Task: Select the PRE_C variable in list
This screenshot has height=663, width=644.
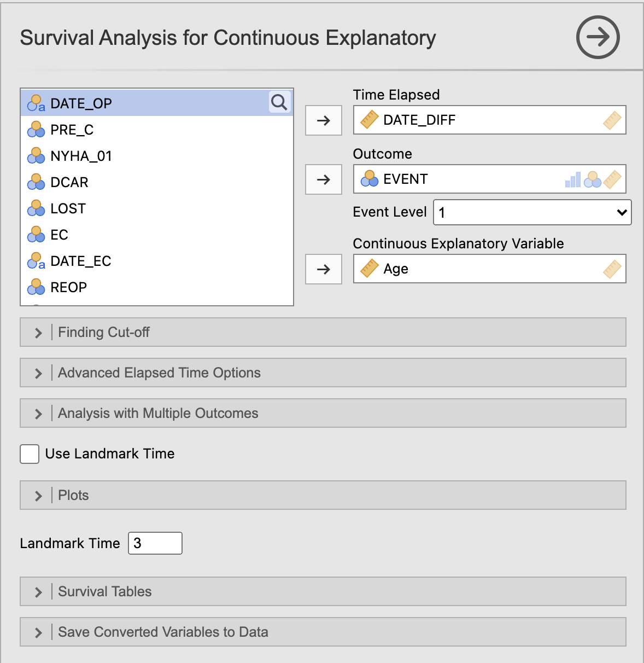Action: pos(157,130)
